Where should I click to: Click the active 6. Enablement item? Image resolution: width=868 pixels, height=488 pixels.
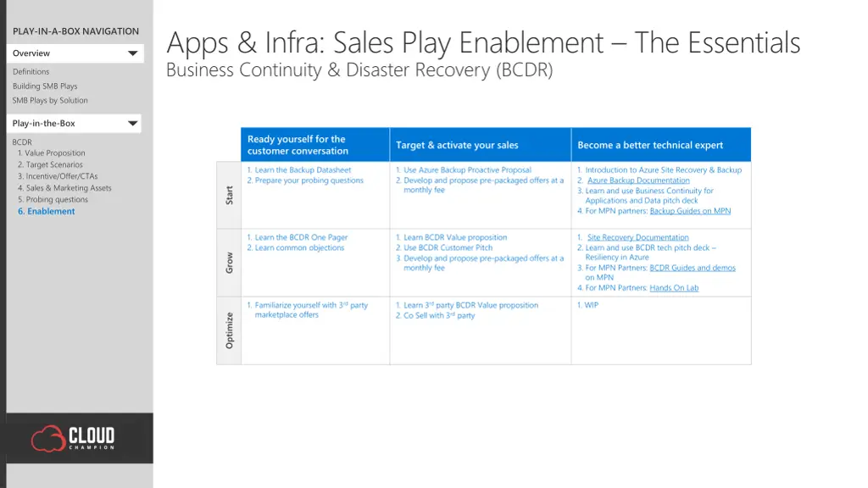coord(47,212)
